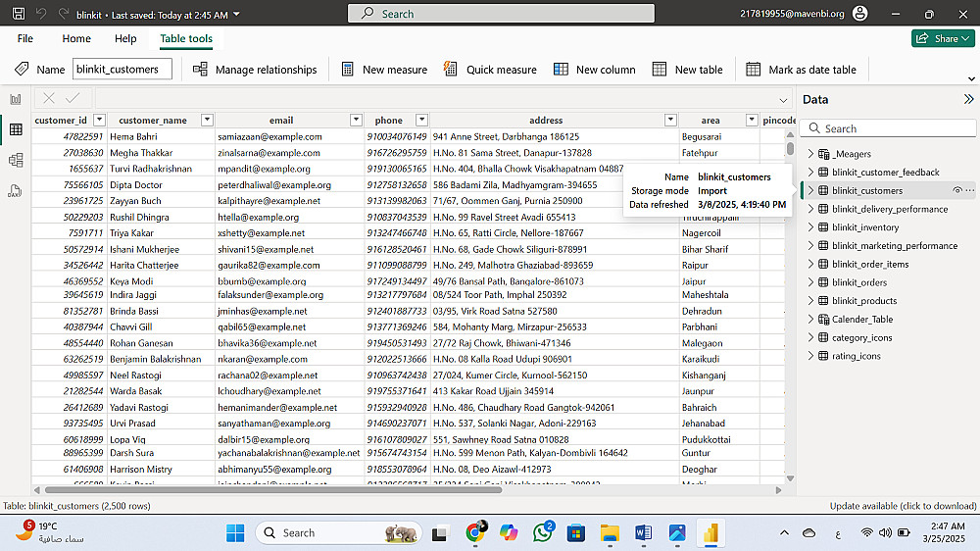Open customer_name column filter dropdown
Viewport: 980px width, 551px height.
tap(207, 120)
